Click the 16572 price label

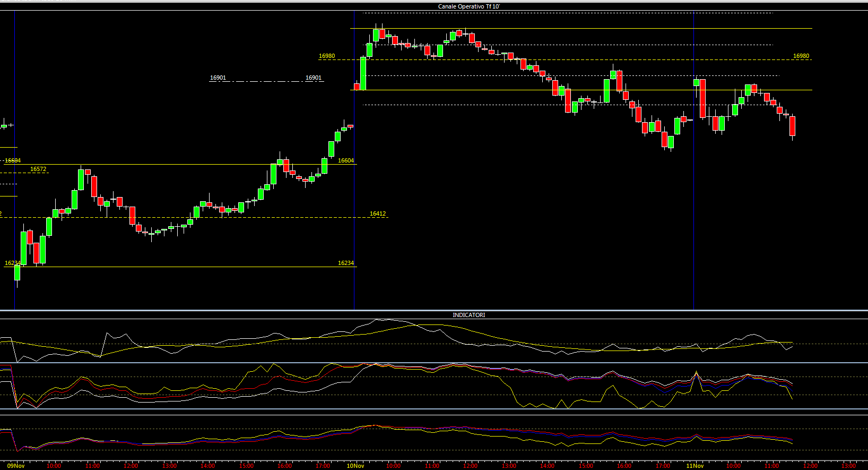[x=38, y=169]
